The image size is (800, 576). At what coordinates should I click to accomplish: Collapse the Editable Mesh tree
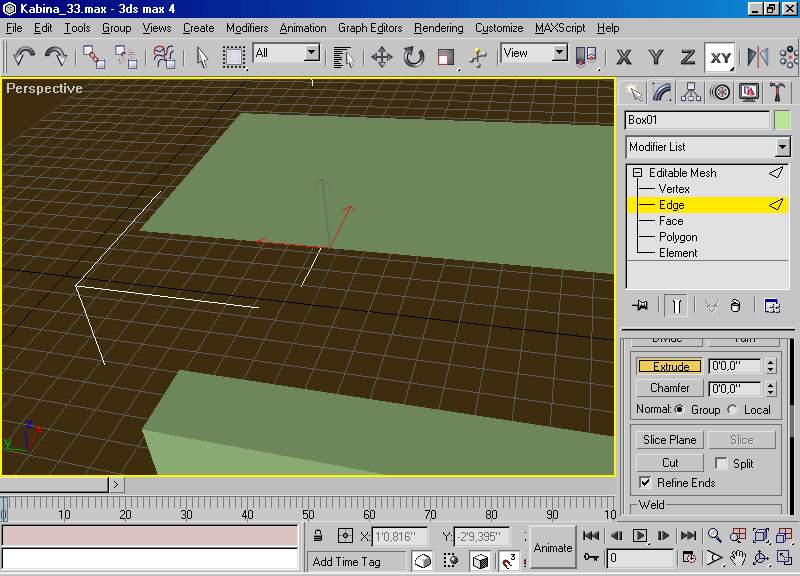636,173
